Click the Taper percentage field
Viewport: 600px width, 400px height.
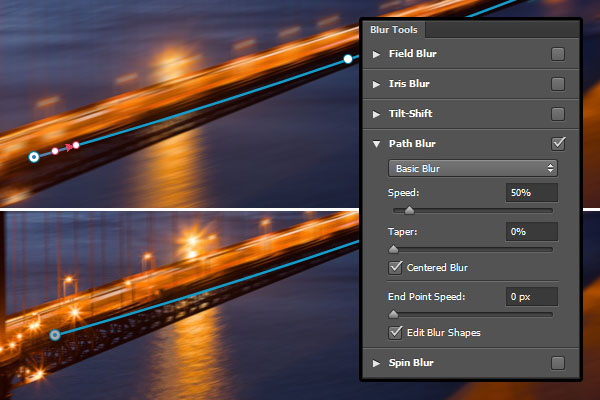532,232
